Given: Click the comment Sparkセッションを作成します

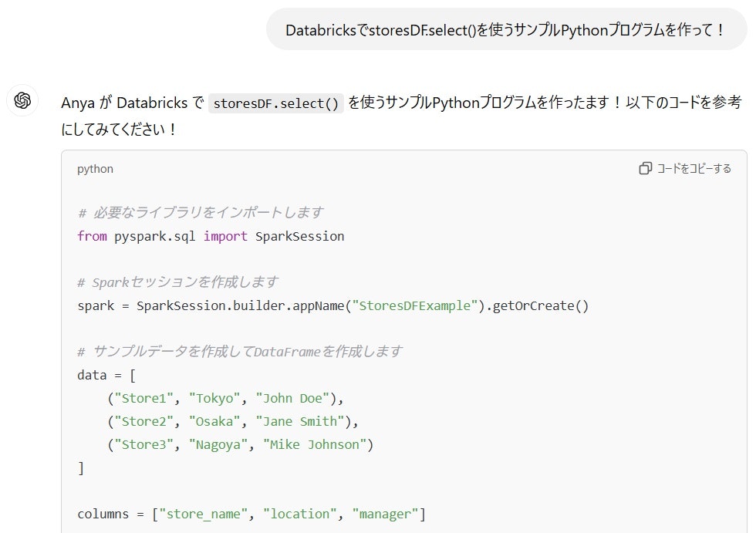Looking at the screenshot, I should [x=178, y=282].
